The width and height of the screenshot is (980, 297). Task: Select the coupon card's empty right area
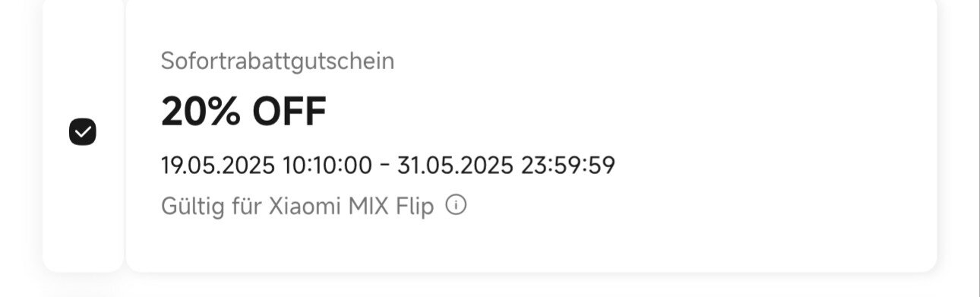click(760, 133)
